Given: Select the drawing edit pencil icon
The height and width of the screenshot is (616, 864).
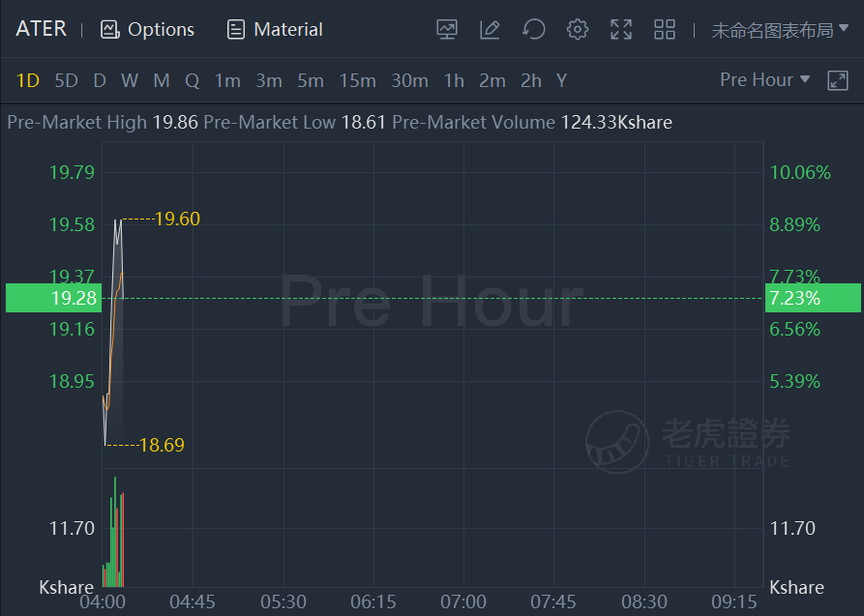Looking at the screenshot, I should pos(490,30).
